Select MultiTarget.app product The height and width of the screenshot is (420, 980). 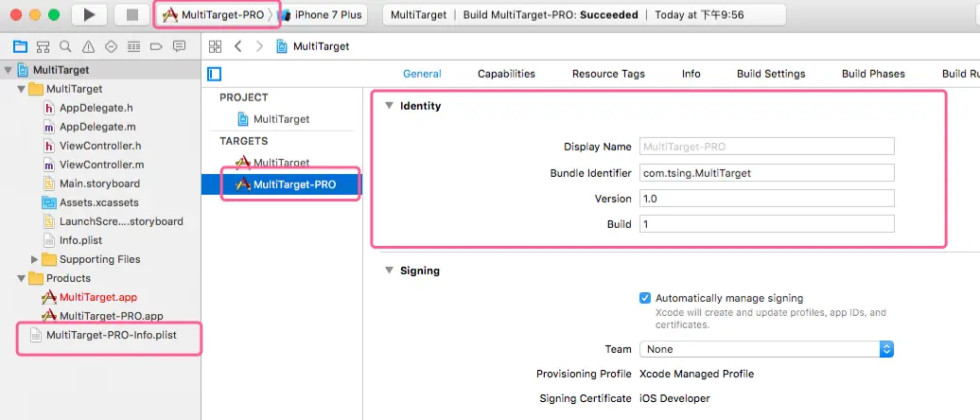click(100, 297)
